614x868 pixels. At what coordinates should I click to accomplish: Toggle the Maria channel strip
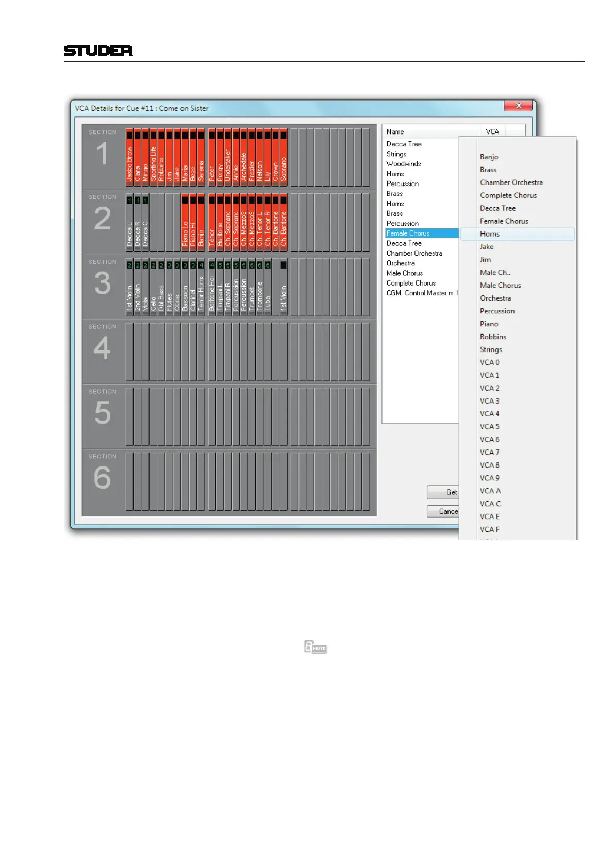click(x=185, y=157)
